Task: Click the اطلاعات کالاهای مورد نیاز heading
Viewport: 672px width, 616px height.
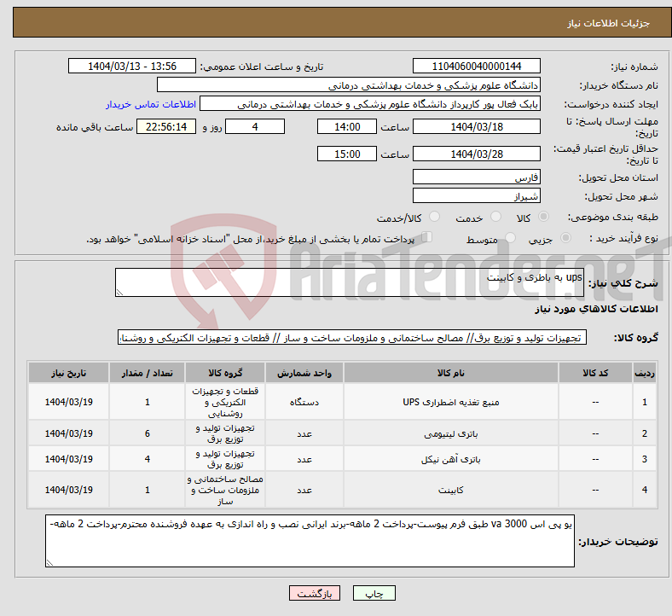Action: pyautogui.click(x=596, y=309)
